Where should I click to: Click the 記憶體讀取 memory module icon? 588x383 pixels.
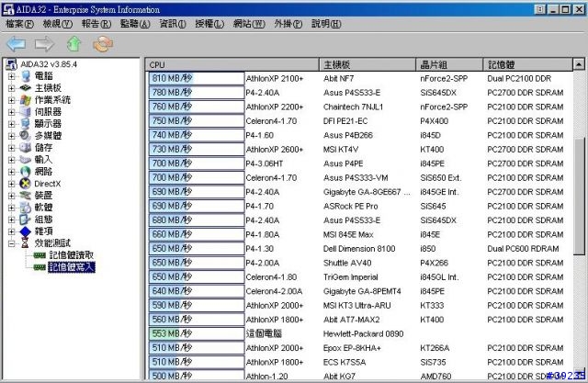[40, 255]
